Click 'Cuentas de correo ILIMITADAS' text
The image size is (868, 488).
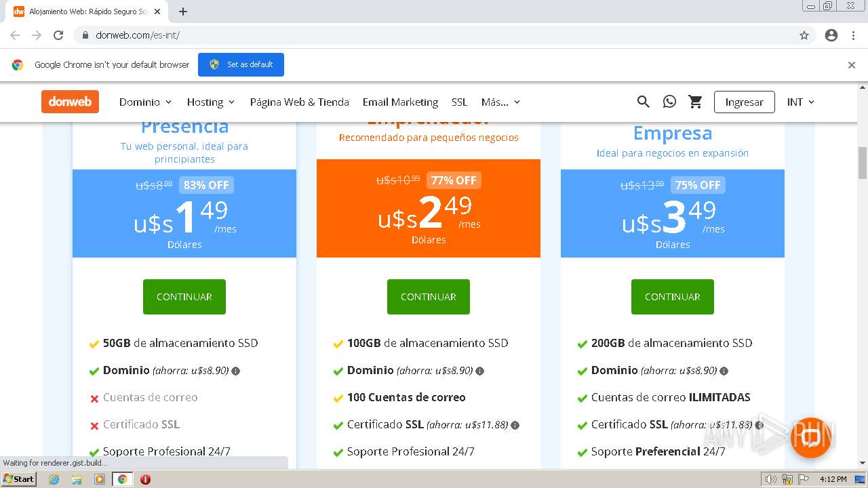[671, 397]
